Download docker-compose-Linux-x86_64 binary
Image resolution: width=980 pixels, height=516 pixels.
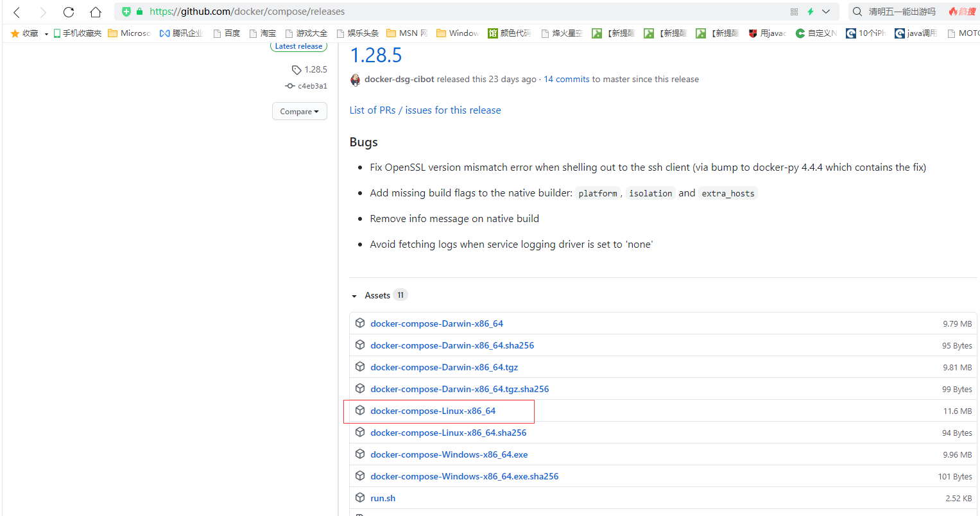[x=433, y=411]
